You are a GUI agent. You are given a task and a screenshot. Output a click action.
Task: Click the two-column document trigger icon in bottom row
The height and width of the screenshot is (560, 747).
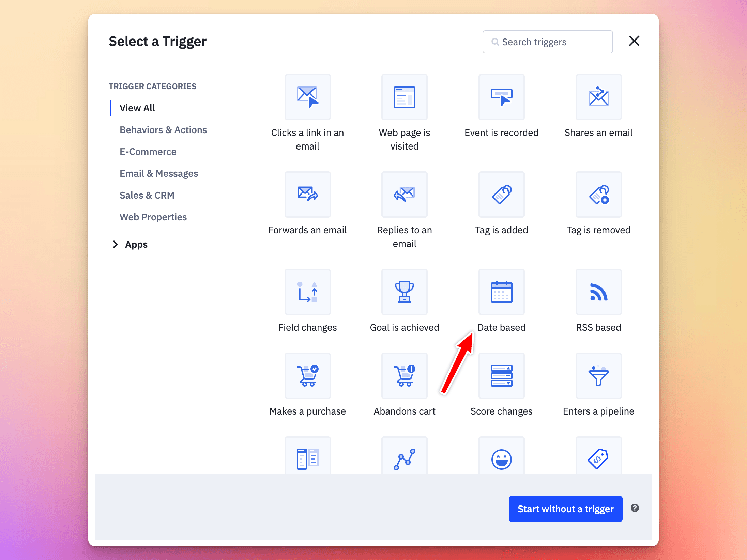click(307, 456)
